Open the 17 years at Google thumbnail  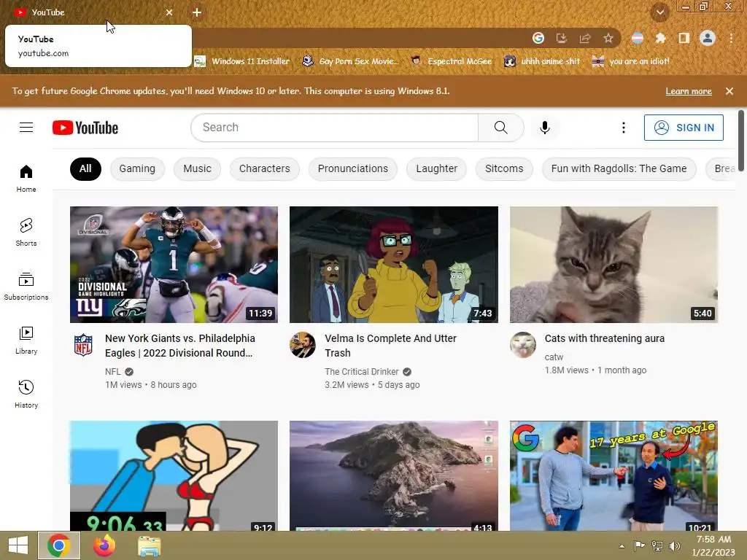[x=614, y=475]
